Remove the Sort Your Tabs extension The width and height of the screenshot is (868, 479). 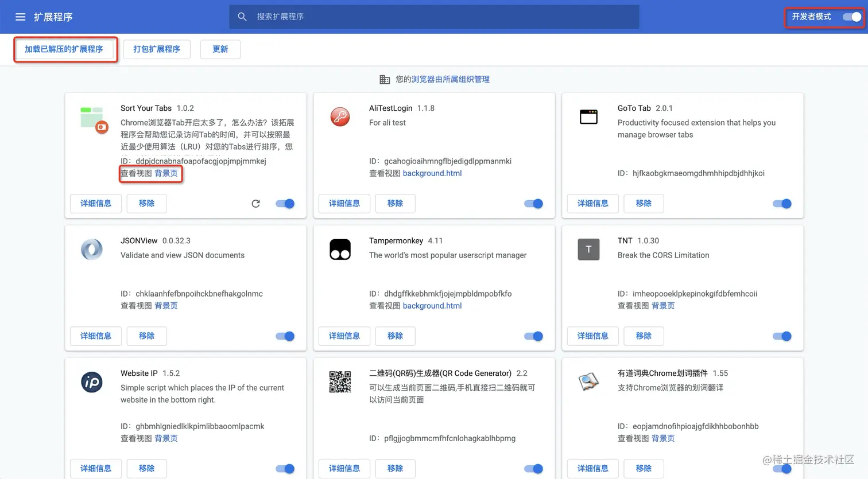coord(146,204)
